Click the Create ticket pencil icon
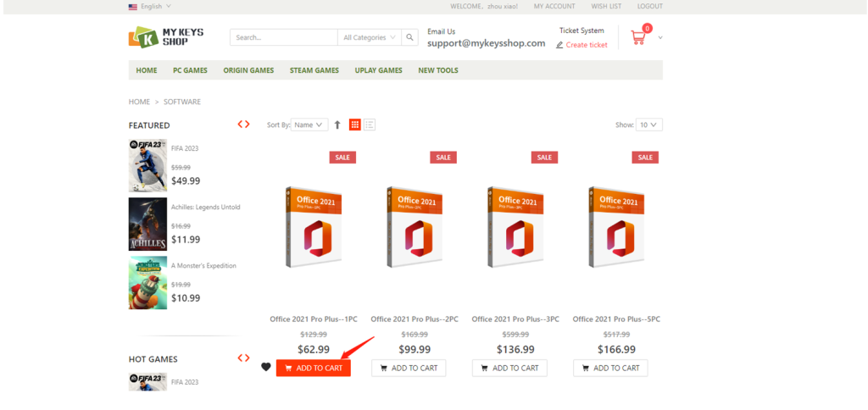This screenshot has width=868, height=410. [x=559, y=45]
